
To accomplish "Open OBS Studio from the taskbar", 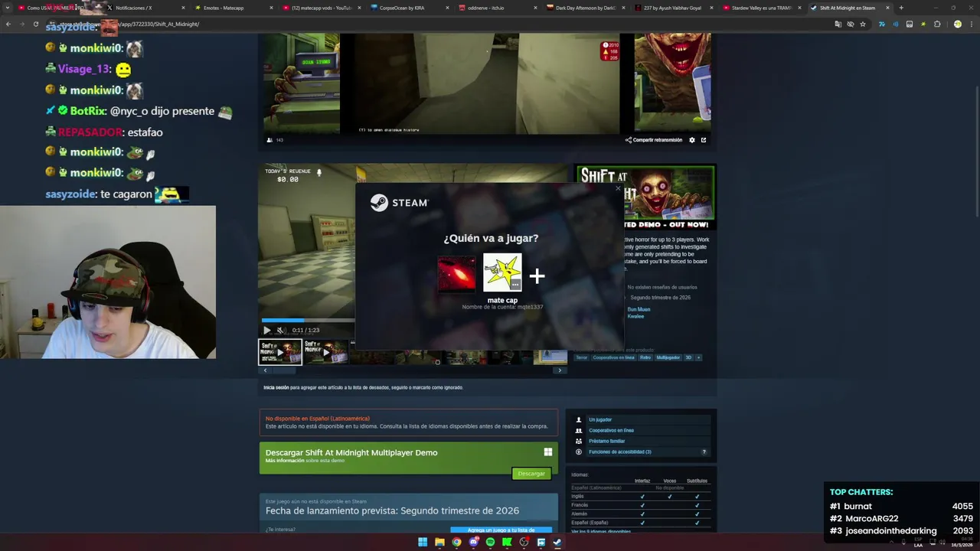I will pos(524,543).
